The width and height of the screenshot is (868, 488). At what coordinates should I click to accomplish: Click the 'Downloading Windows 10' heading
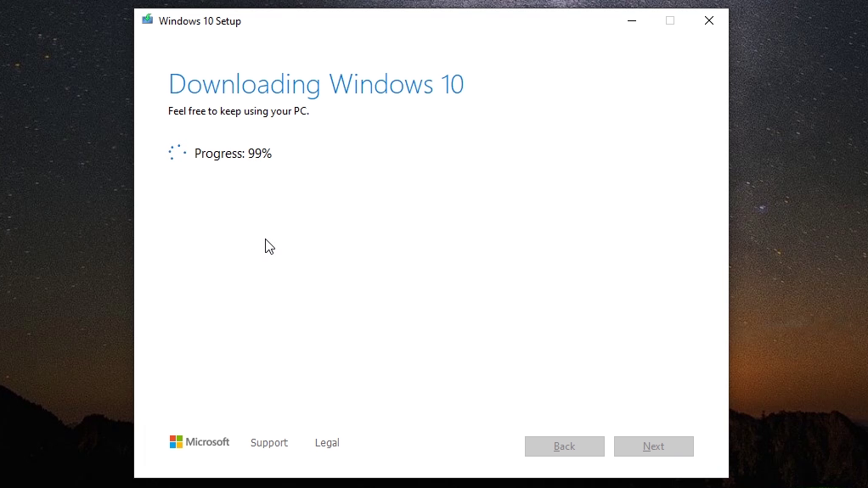[x=316, y=84]
